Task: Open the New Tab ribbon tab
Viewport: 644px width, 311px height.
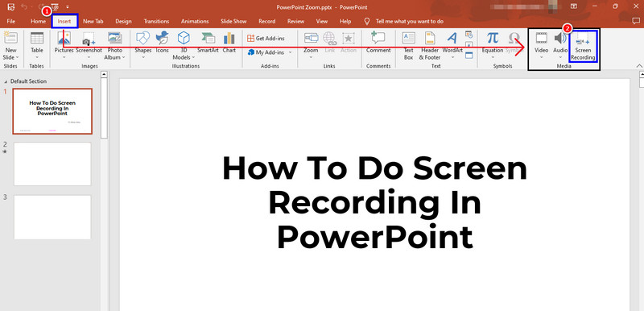Action: [93, 22]
